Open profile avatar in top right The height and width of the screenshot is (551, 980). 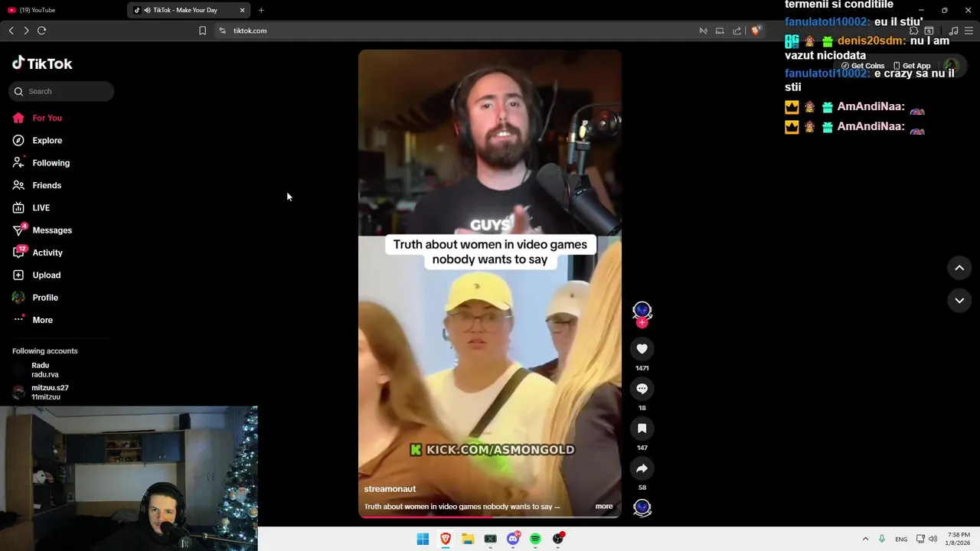coord(951,66)
